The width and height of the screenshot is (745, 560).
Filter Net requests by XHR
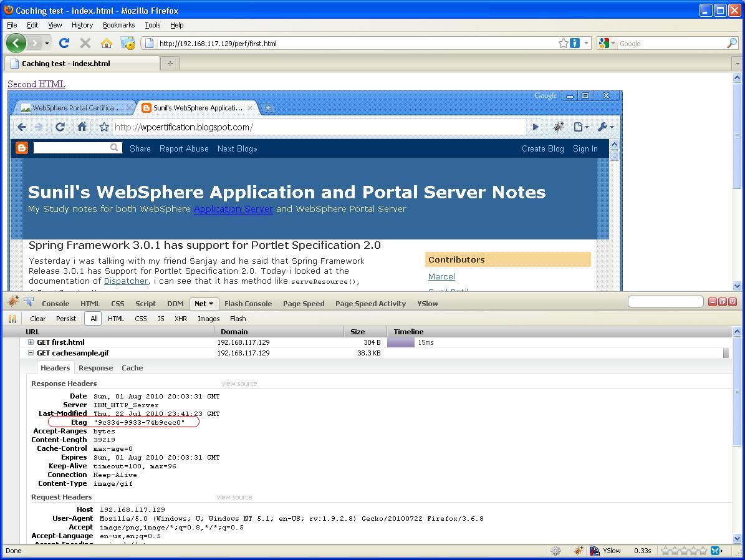coord(181,319)
